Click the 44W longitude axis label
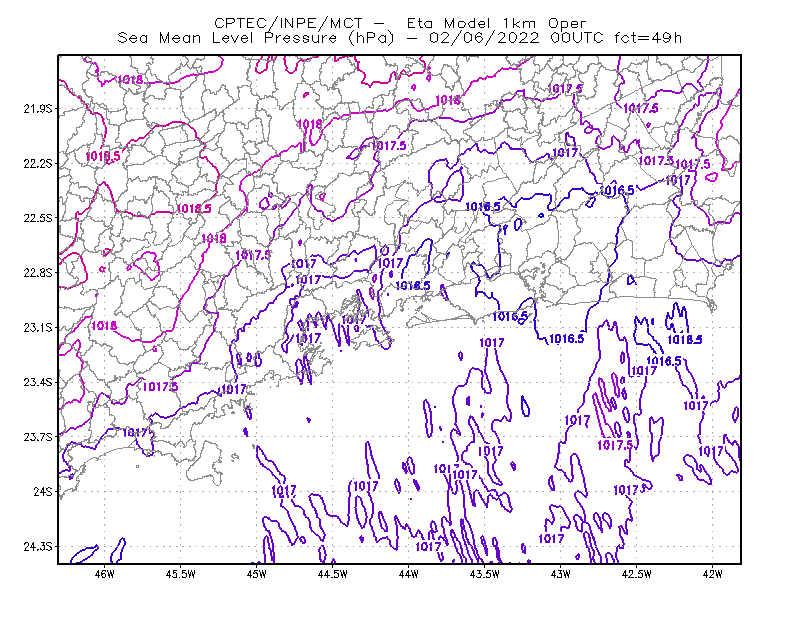Viewport: 800px width, 618px height. [409, 574]
